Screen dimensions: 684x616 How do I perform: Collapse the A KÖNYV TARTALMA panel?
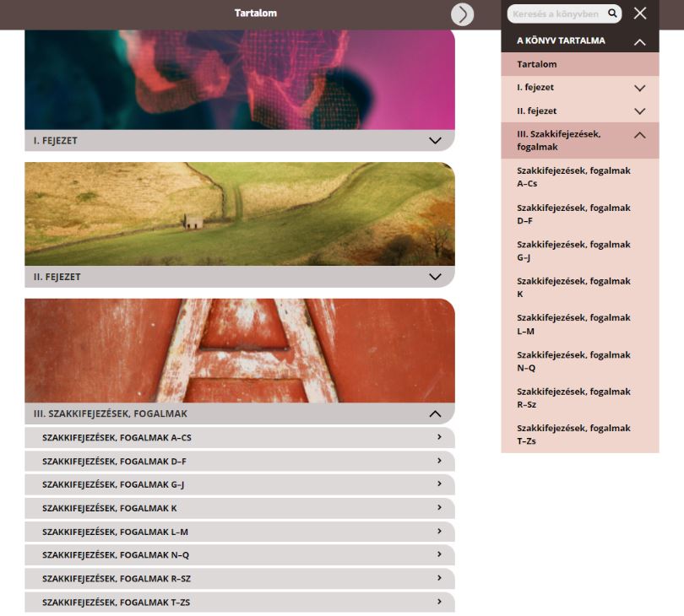(639, 41)
